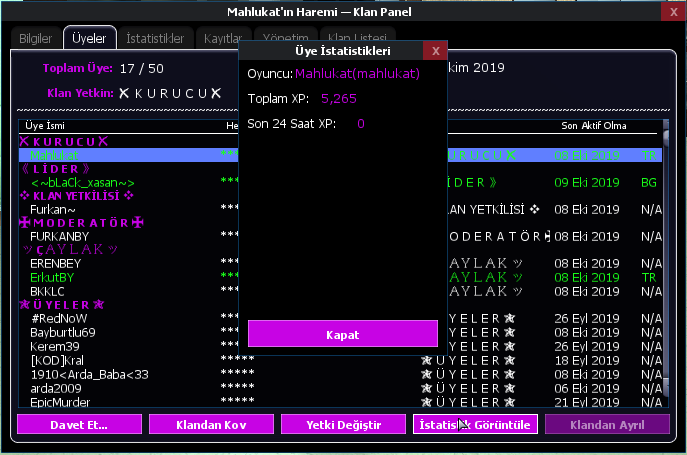
Task: Click the ÜYELER group header
Action: click(x=62, y=305)
